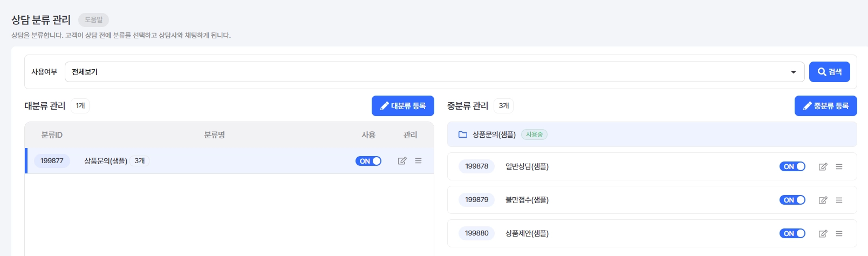Select the 상품문의(샘플) folder header
The height and width of the screenshot is (256, 868).
[x=494, y=134]
